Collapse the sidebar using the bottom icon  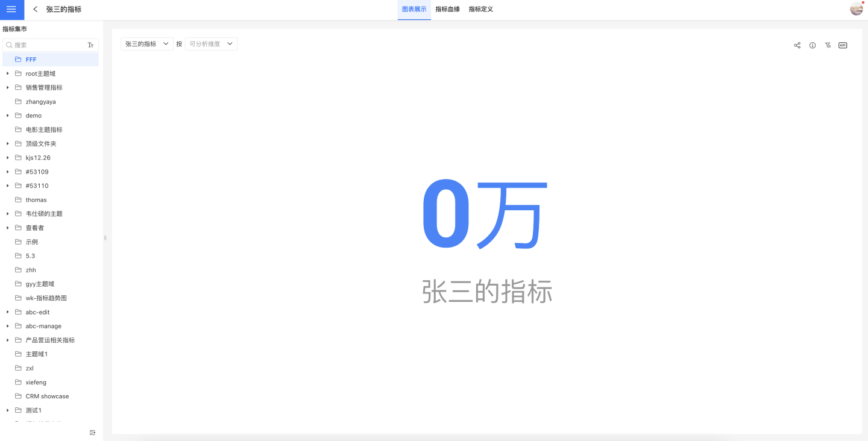click(92, 433)
